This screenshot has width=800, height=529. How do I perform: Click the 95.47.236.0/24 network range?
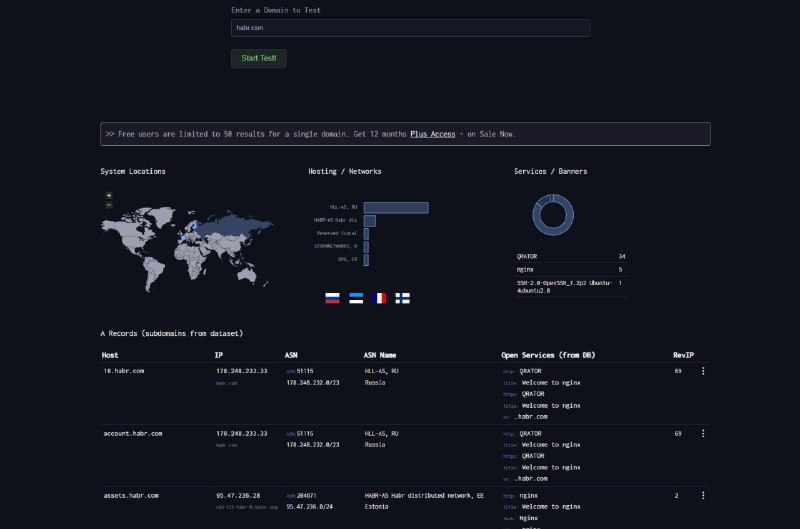(310, 507)
